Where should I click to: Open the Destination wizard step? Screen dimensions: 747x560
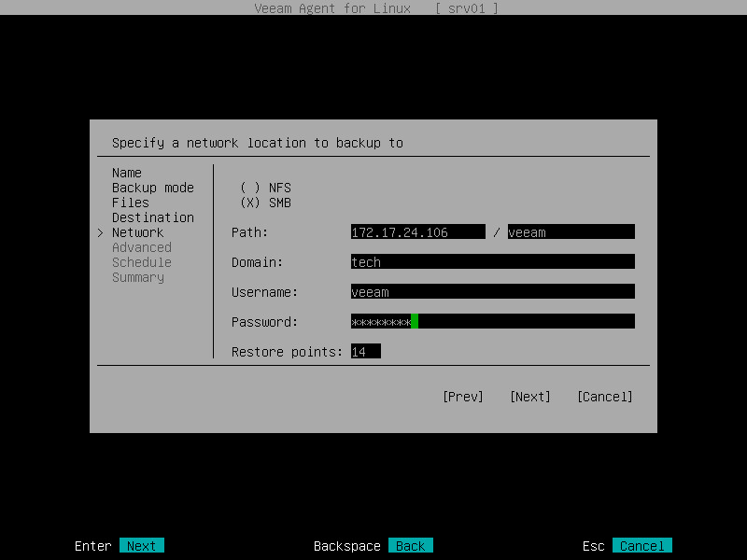coord(153,217)
